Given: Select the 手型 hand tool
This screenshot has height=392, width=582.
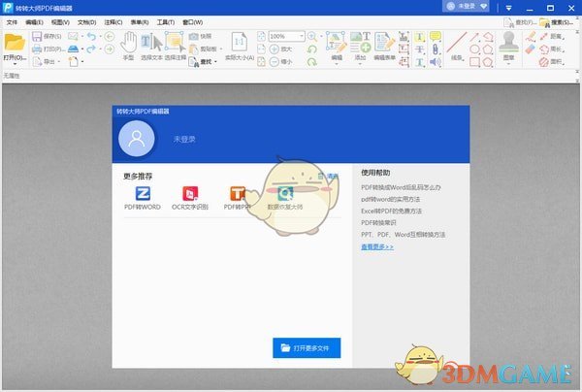Looking at the screenshot, I should [x=128, y=46].
